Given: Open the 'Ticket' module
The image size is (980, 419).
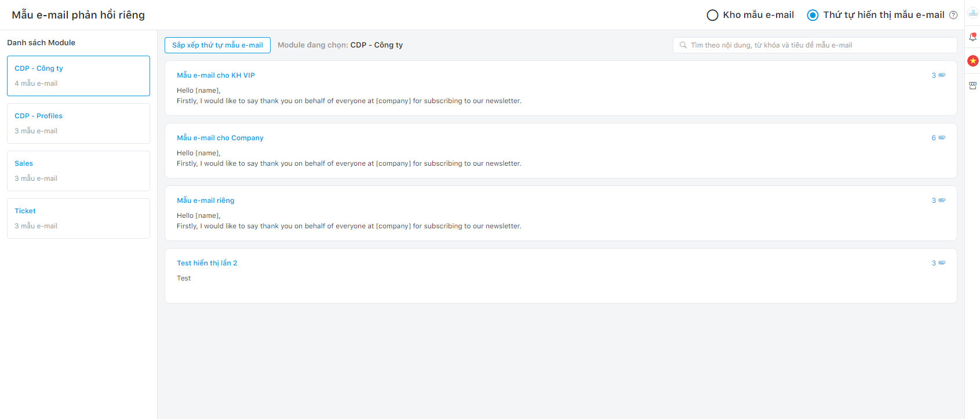Looking at the screenshot, I should 78,218.
